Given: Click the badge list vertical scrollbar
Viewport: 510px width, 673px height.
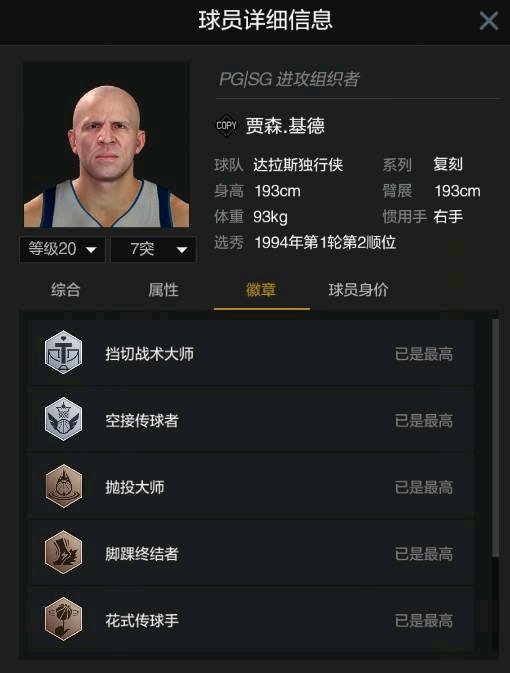Looking at the screenshot, I should 495,438.
